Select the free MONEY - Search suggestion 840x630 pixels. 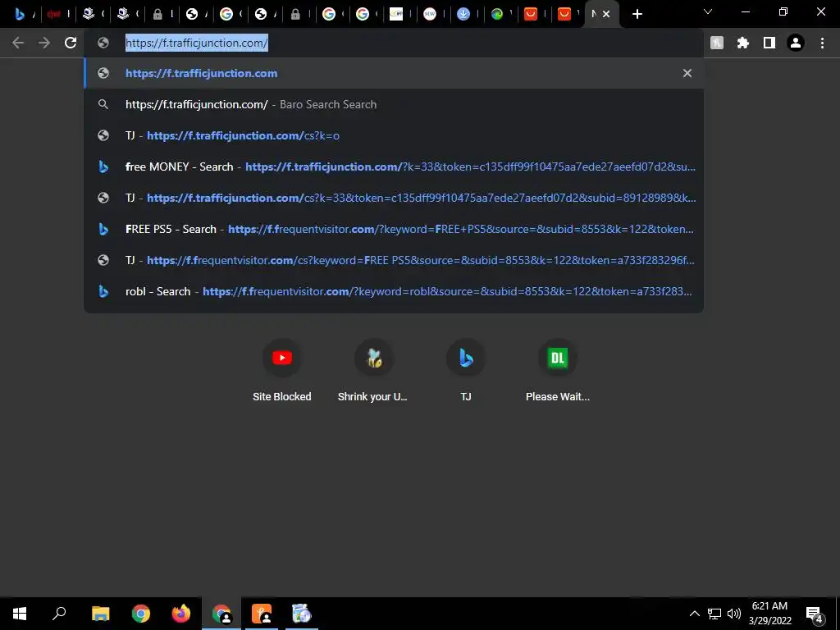point(394,167)
